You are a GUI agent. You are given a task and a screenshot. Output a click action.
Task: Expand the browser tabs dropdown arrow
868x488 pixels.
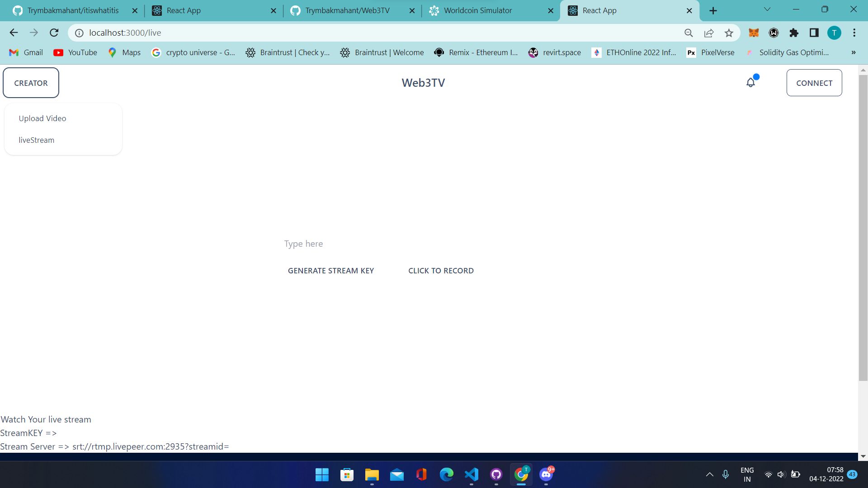point(769,10)
